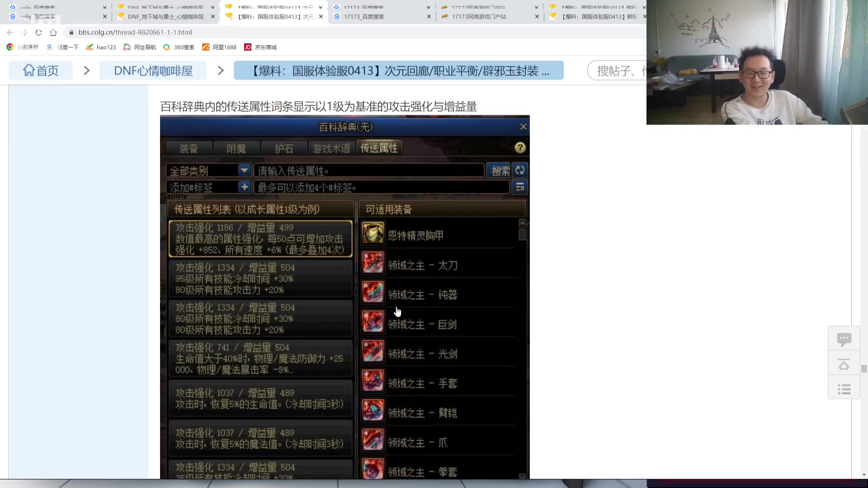
Task: Click the browser forward arrow
Action: click(24, 33)
